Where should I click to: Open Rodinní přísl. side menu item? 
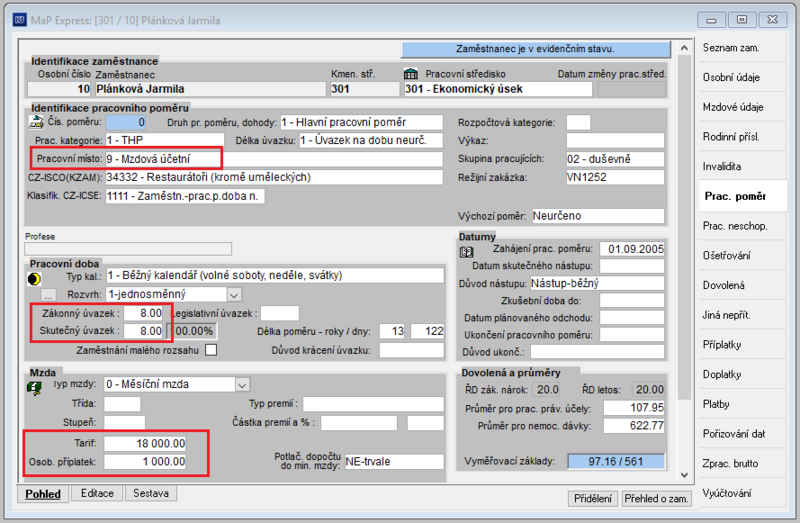click(x=742, y=137)
